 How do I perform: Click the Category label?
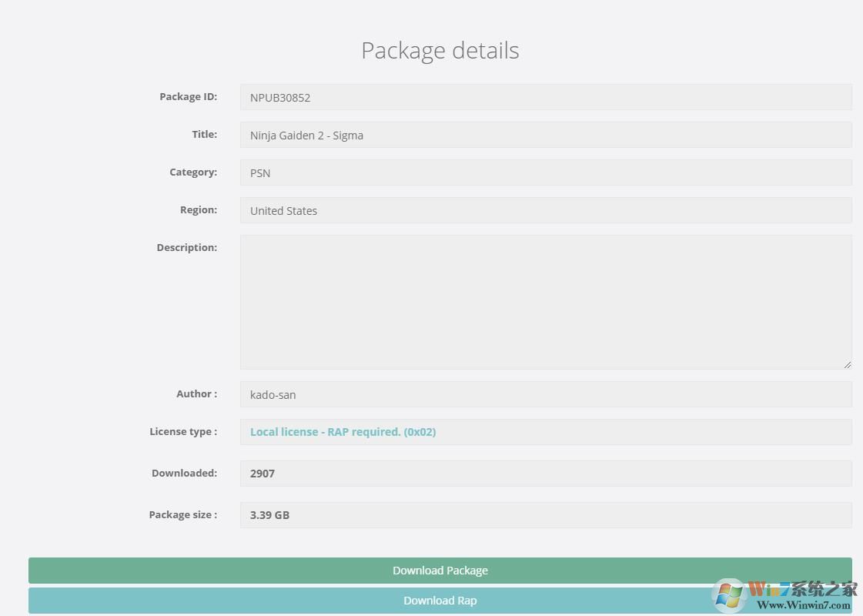[x=193, y=172]
